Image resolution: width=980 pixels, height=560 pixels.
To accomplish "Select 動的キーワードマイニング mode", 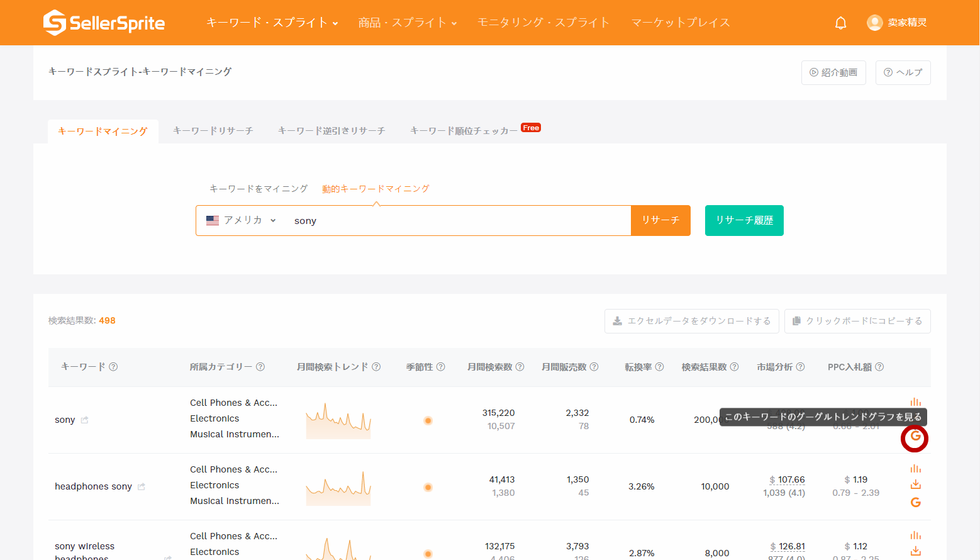I will click(376, 189).
